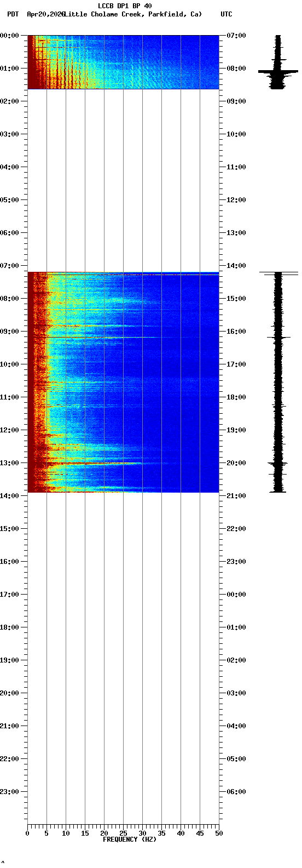Click the "11:00" PDT axis label on the left

click(x=10, y=397)
